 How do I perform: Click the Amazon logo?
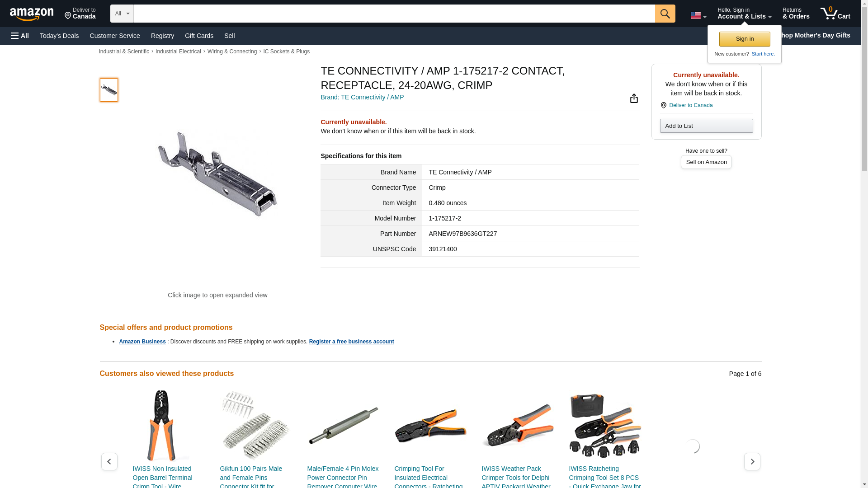point(32,14)
